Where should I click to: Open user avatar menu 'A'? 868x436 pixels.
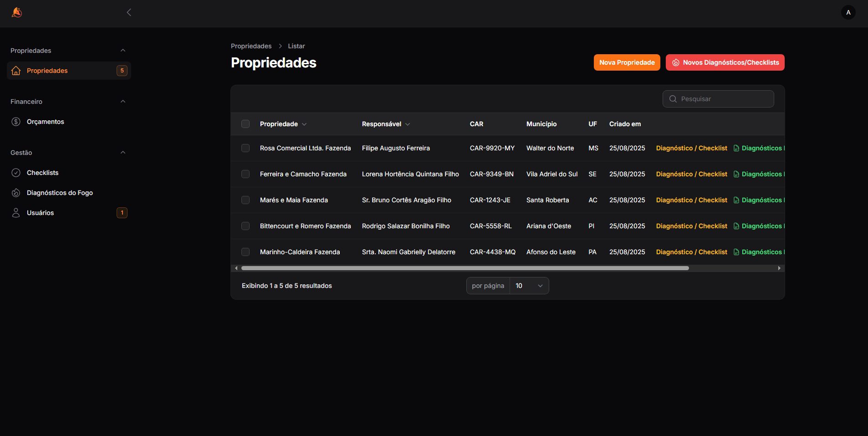coord(848,12)
